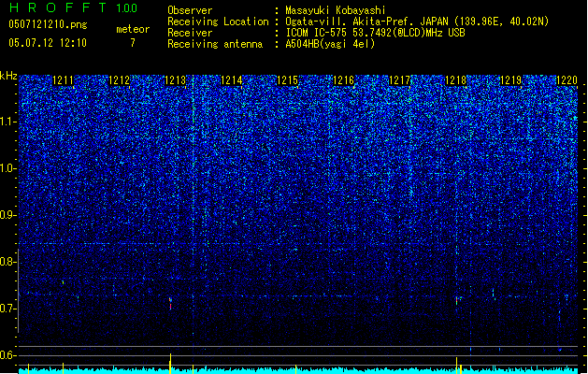This screenshot has height=374, width=588.
Task: Click the 1213 time marker
Action: [175, 80]
